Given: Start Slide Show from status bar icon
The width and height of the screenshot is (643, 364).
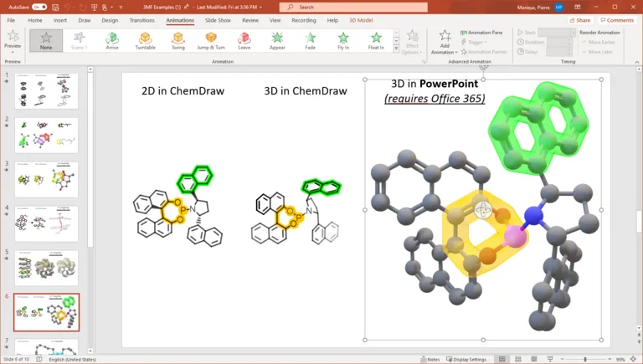Looking at the screenshot, I should click(550, 359).
